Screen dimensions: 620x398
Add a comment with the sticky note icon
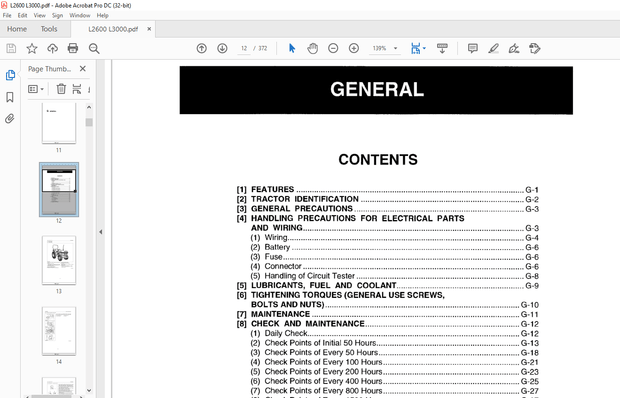pos(473,48)
